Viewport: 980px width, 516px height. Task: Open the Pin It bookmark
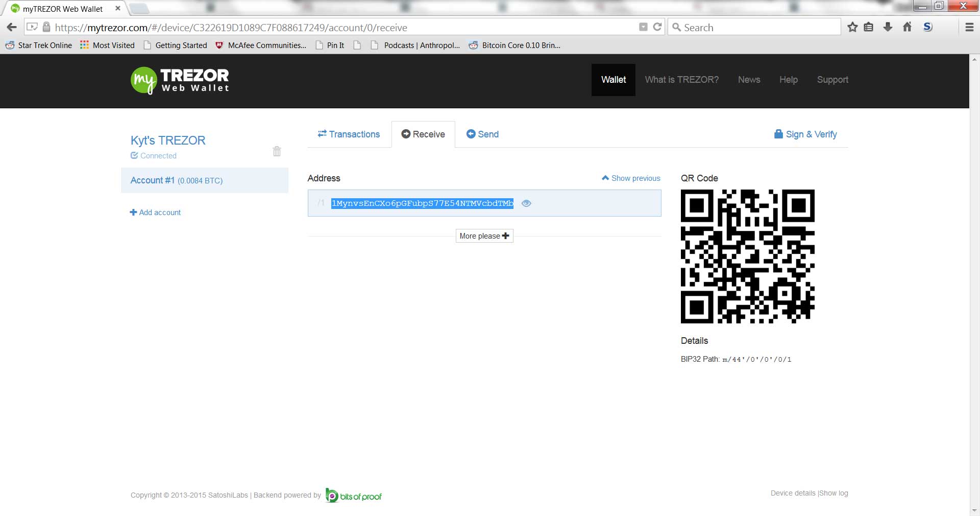330,45
